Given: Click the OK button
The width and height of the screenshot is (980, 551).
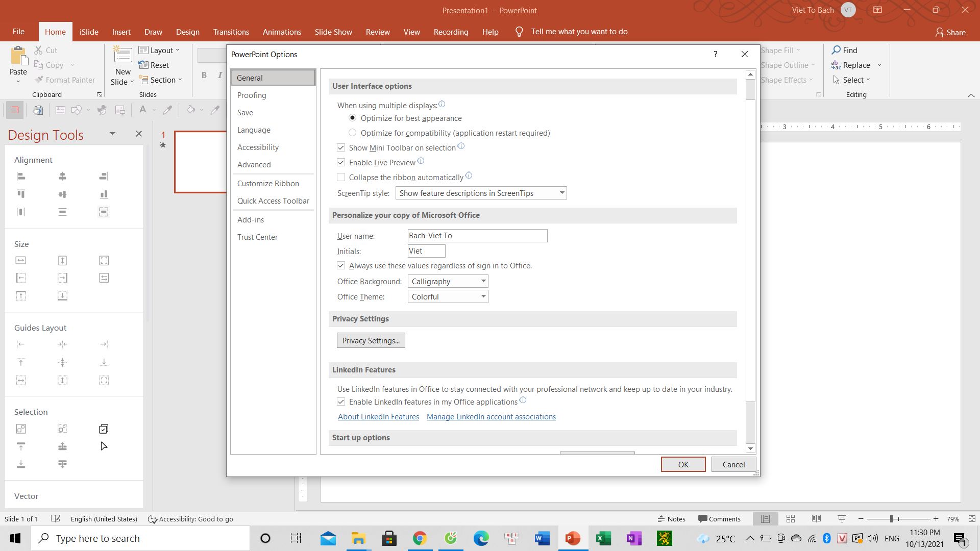Looking at the screenshot, I should (x=683, y=464).
